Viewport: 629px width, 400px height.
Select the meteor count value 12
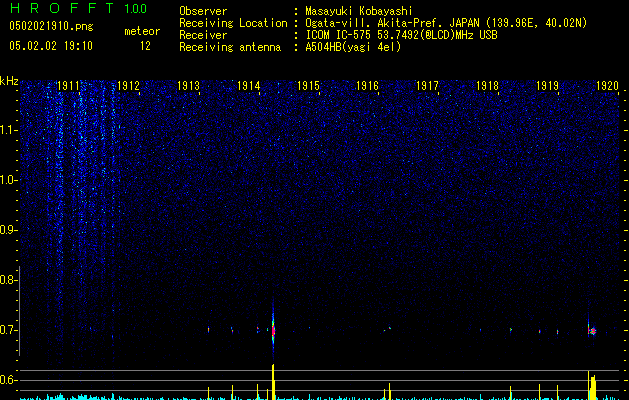[145, 46]
